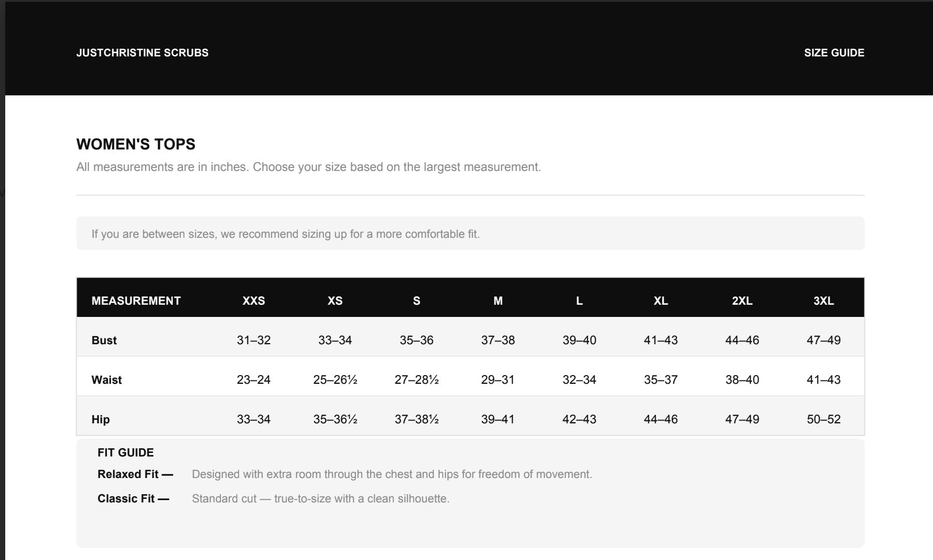
Task: Click the WOMEN'S TOPS heading
Action: click(x=136, y=144)
